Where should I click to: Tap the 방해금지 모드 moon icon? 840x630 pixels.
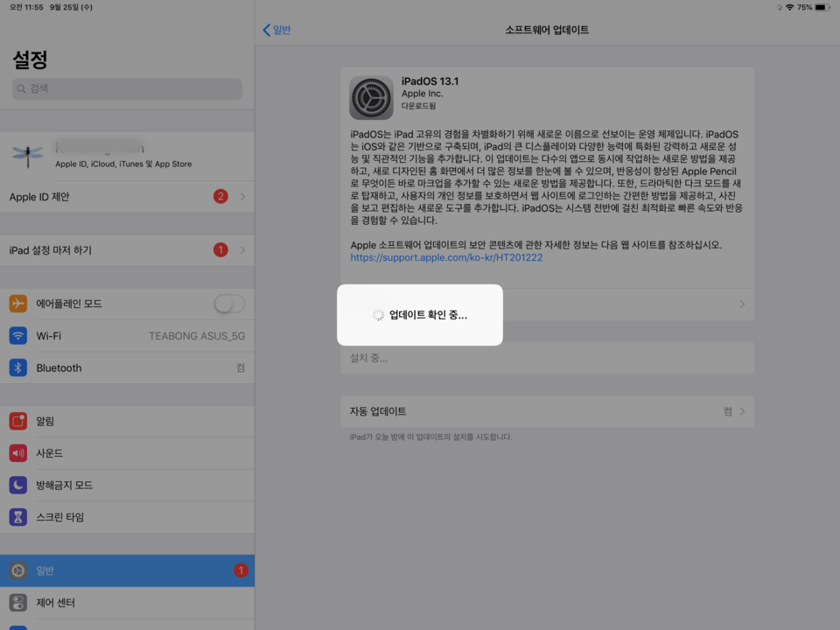click(17, 486)
